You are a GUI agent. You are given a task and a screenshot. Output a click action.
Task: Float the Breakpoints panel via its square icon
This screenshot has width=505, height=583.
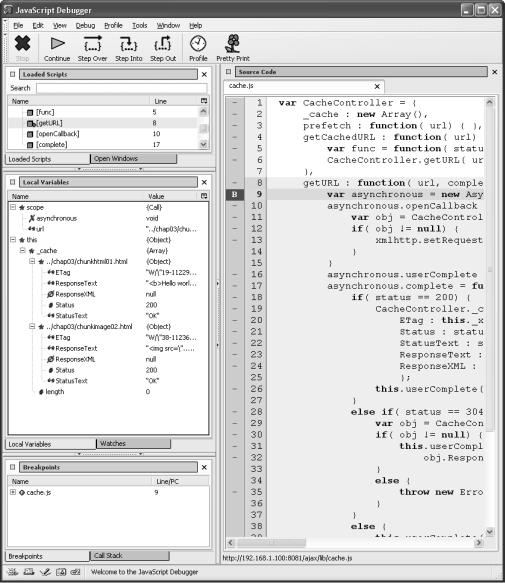click(13, 467)
